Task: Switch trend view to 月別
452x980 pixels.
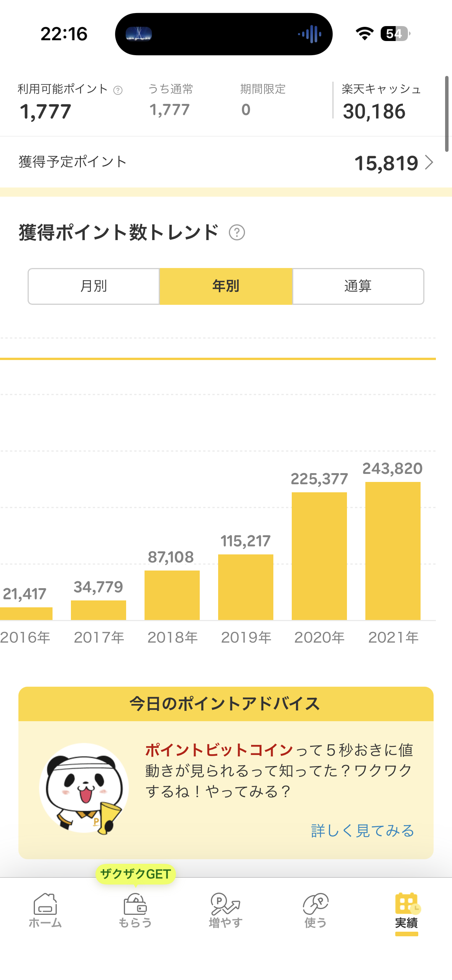Action: click(94, 286)
